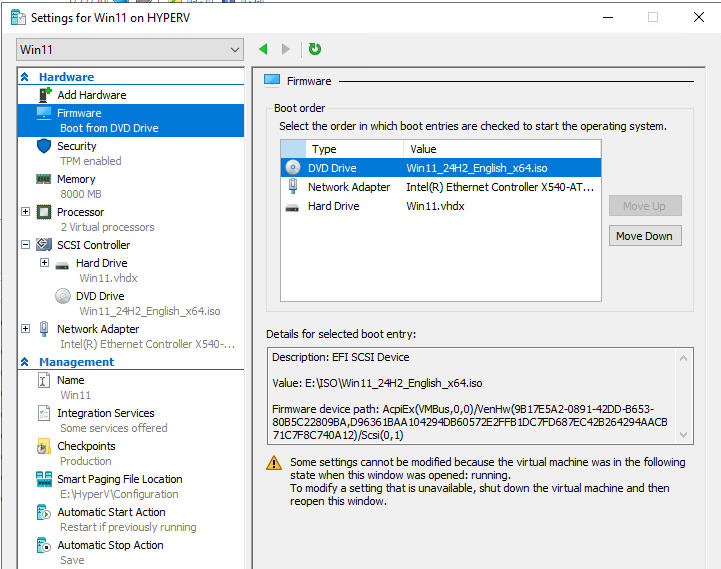721x569 pixels.
Task: Click details box scrollbar up arrow
Action: coord(683,358)
